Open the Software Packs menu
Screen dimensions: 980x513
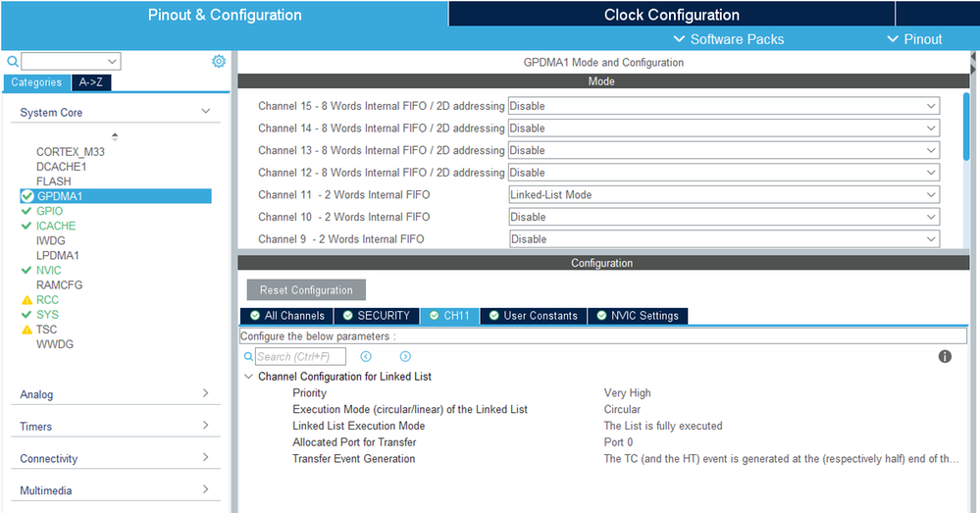[729, 39]
